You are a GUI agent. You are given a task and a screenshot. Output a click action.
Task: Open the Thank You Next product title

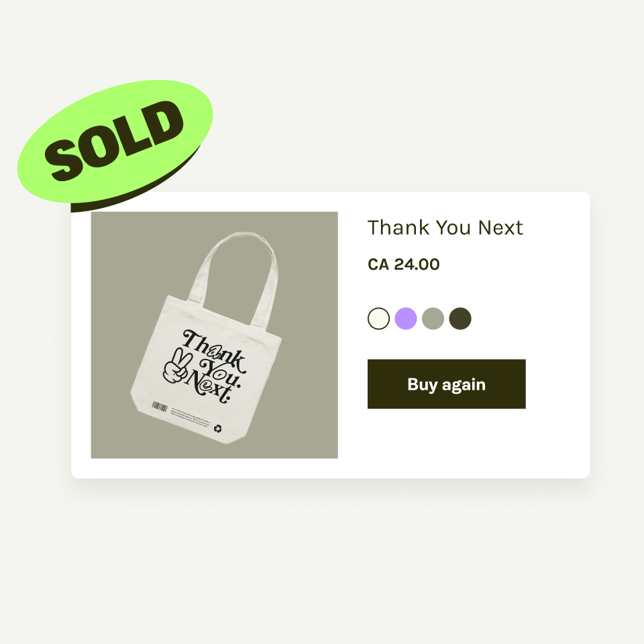tap(445, 228)
